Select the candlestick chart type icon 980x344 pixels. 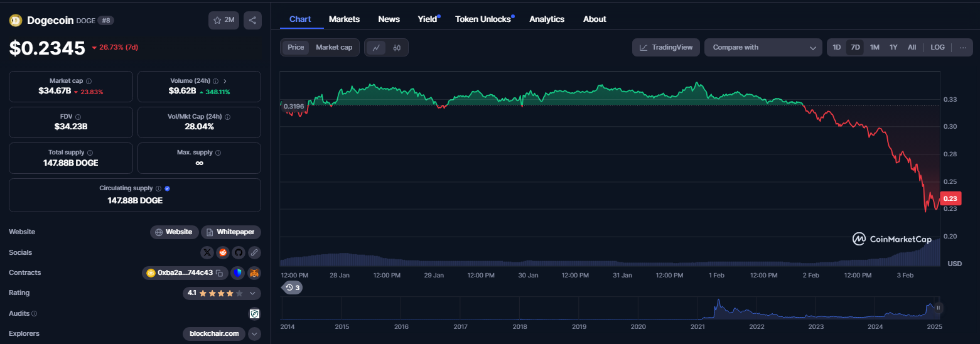pyautogui.click(x=397, y=48)
